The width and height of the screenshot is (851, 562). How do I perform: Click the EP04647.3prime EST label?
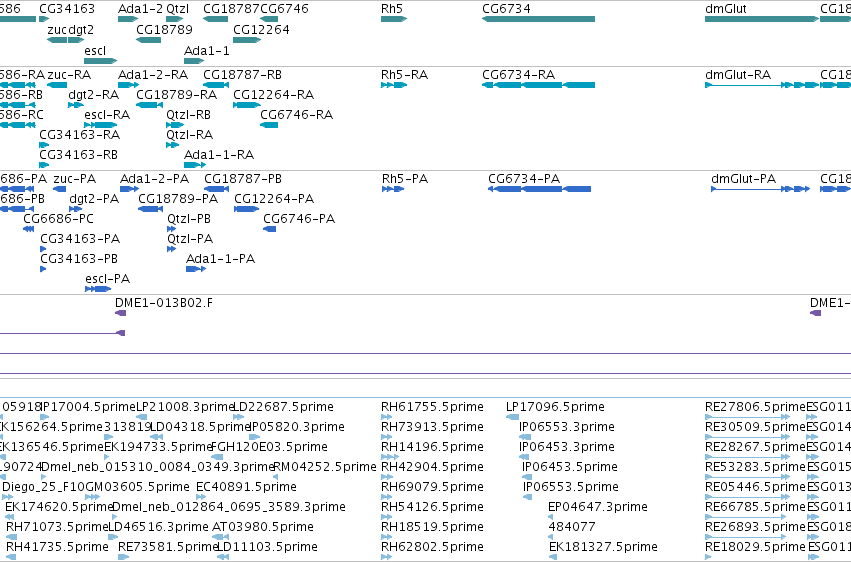coord(598,507)
